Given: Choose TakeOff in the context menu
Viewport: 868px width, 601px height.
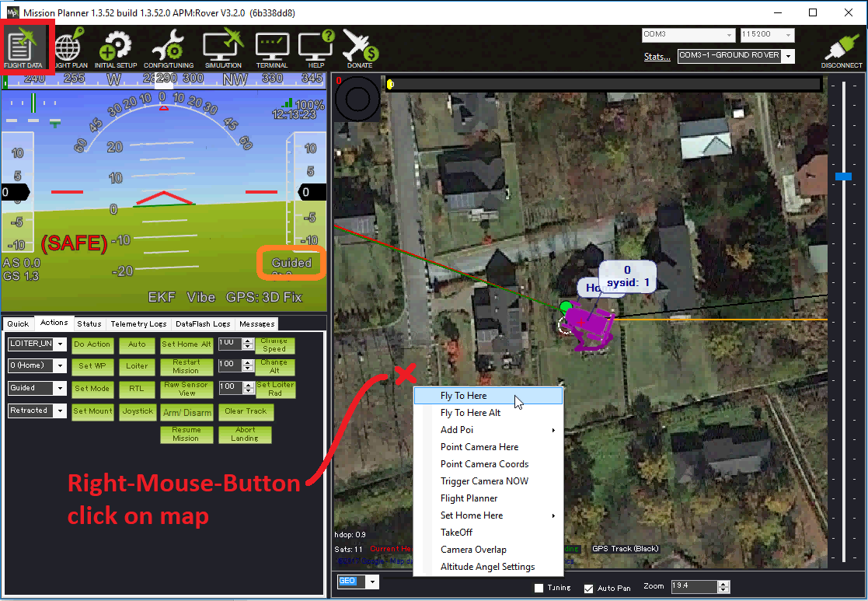Looking at the screenshot, I should click(x=456, y=533).
